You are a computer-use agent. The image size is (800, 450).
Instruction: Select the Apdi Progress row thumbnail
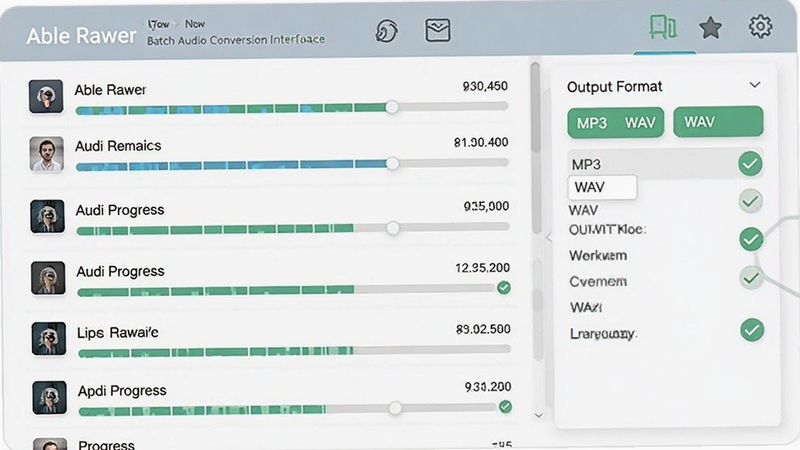coord(49,397)
